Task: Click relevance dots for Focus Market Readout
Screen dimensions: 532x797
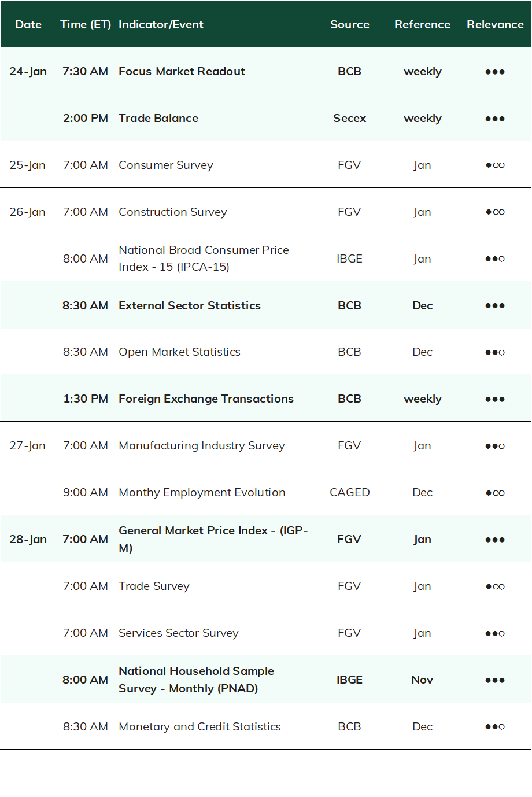Action: click(495, 72)
